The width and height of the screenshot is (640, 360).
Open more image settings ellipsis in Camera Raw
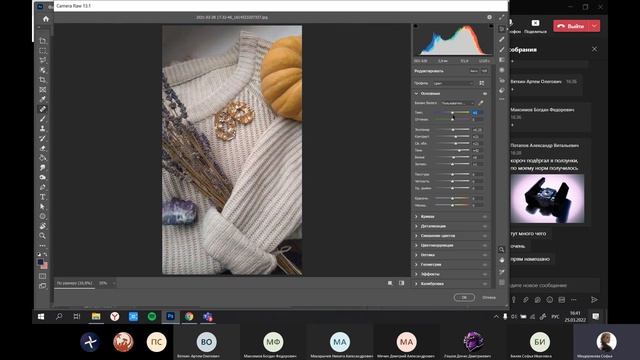tap(502, 99)
